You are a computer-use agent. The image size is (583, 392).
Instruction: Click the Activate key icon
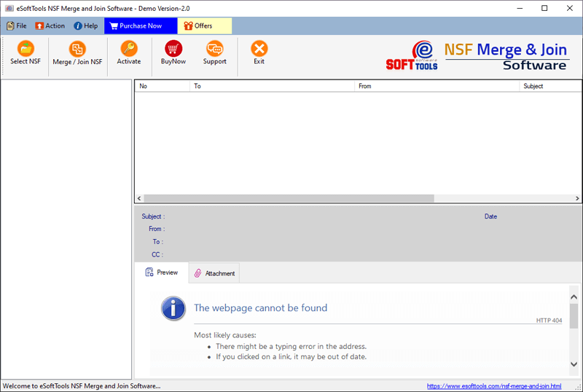click(129, 48)
